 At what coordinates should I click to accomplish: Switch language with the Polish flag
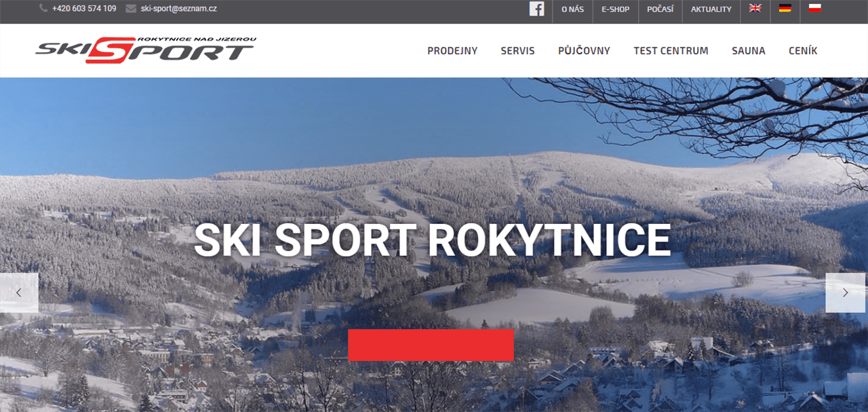pos(815,8)
